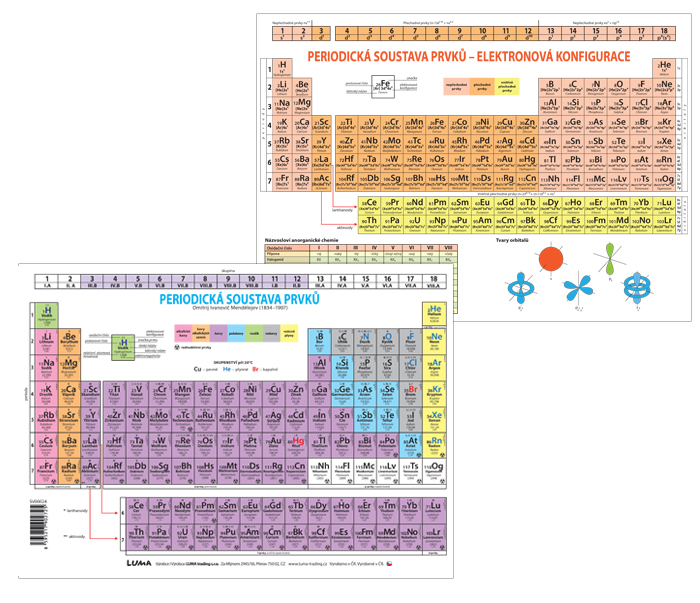The image size is (700, 603).
Task: Click the white Nh cell on the front poster
Action: click(320, 471)
